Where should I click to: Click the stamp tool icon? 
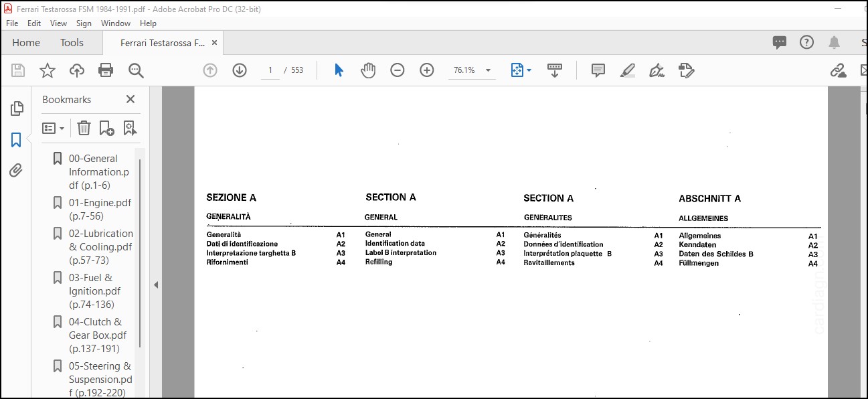click(687, 70)
